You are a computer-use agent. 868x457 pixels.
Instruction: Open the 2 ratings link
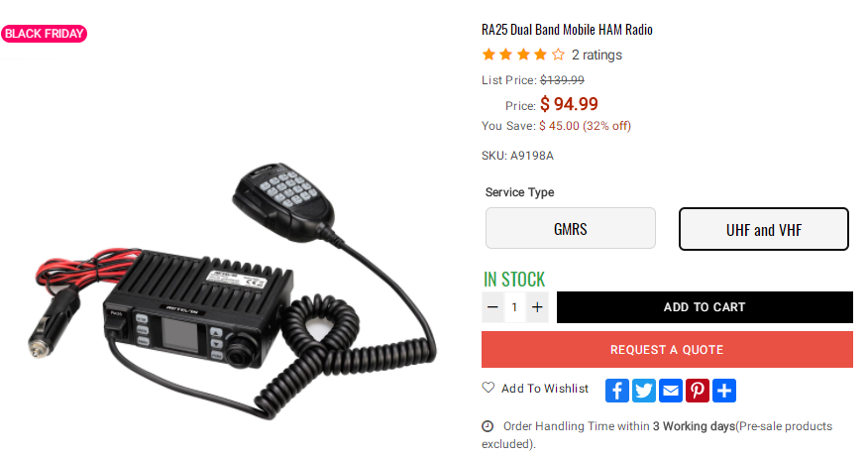tap(597, 55)
